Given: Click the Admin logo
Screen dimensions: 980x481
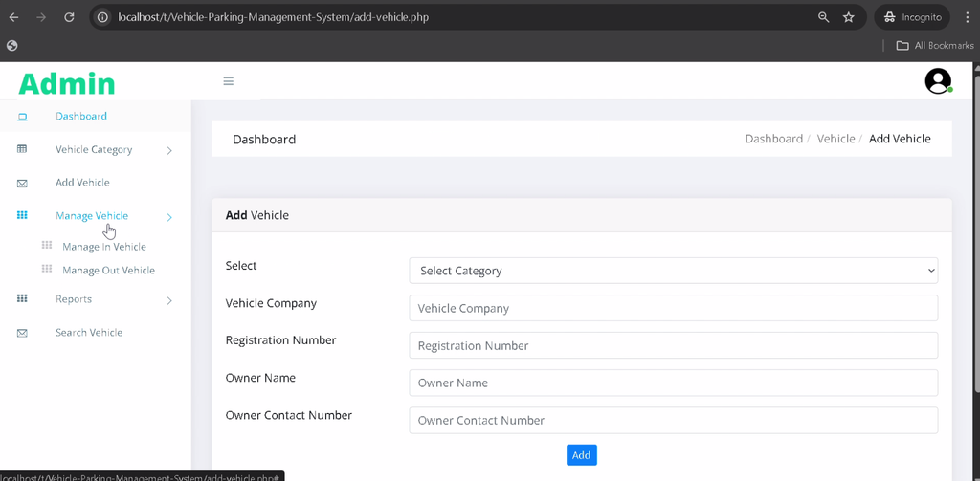Looking at the screenshot, I should 67,83.
